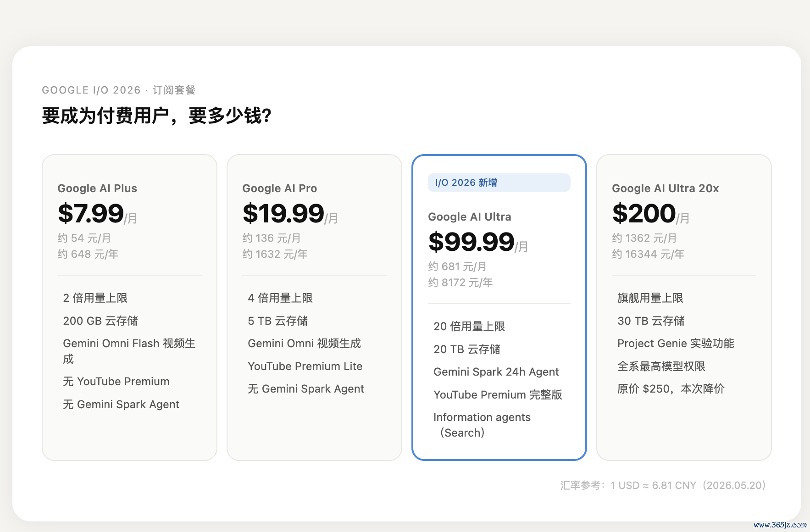Select the Google AI Plus plan title

(x=97, y=188)
